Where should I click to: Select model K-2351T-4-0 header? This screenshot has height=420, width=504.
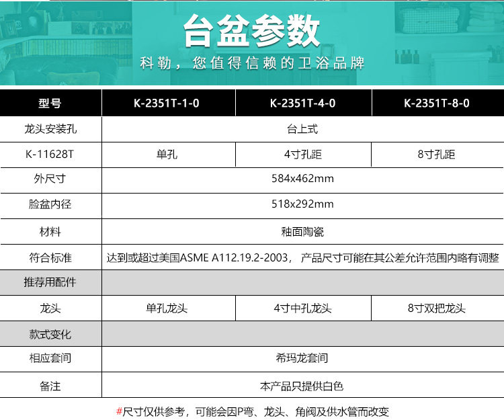(303, 103)
